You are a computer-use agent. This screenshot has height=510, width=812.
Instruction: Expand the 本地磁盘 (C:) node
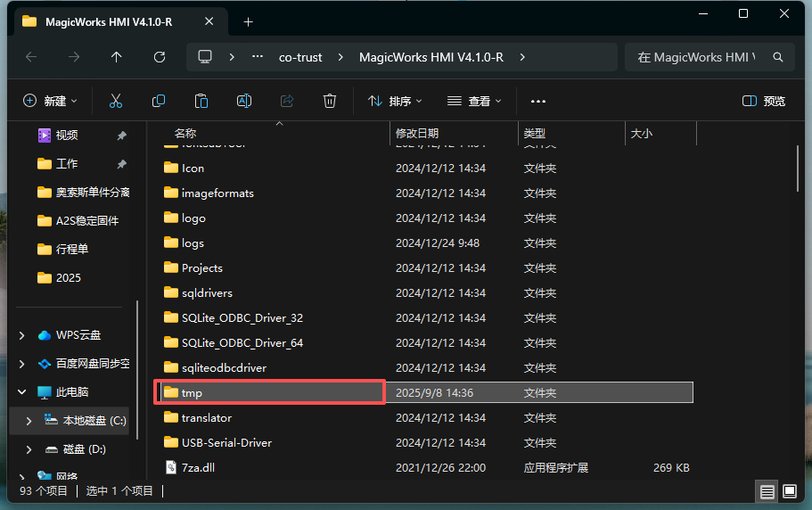point(29,421)
